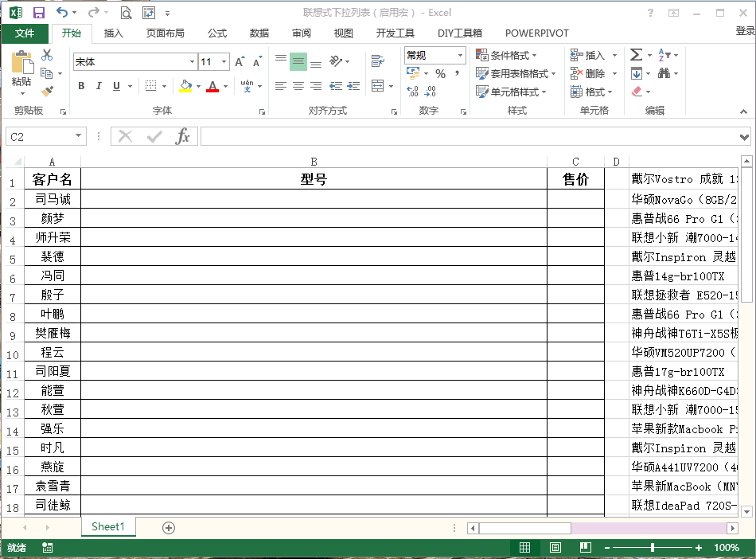Increase decimal places
Screen dimensions: 756x559
coord(413,91)
